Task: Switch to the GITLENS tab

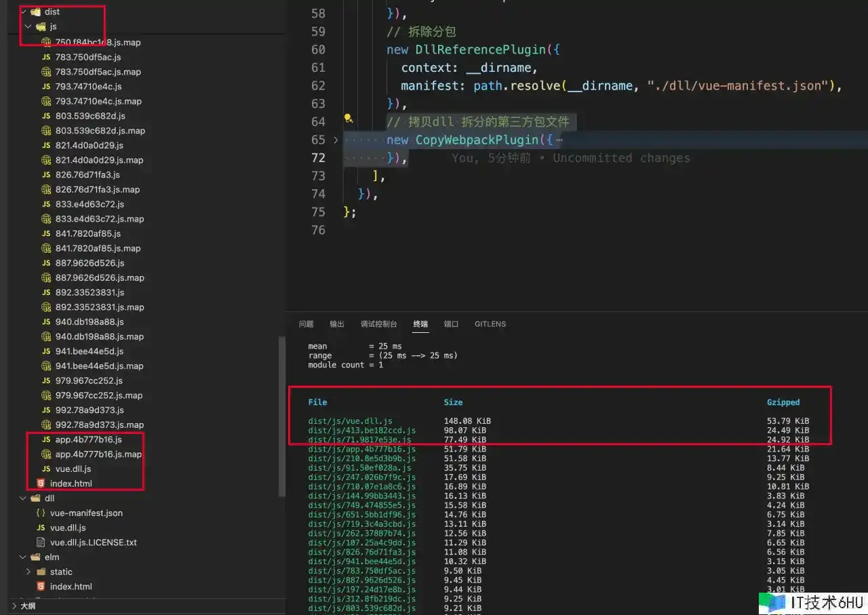Action: 490,324
